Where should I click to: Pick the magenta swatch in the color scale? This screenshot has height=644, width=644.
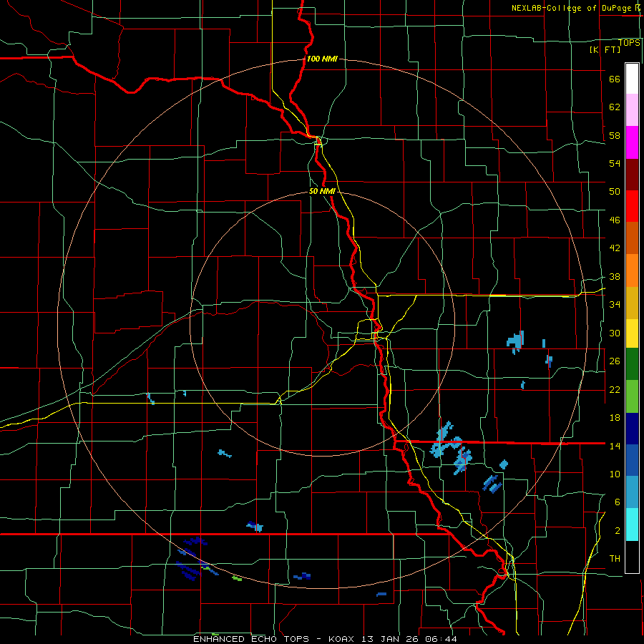[632, 142]
